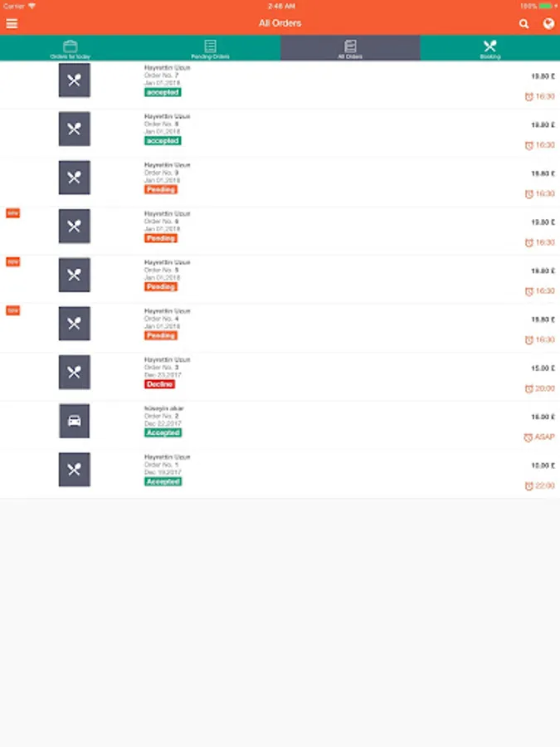Click alarm clock icon next to 20:00
This screenshot has width=560, height=747.
tap(529, 388)
